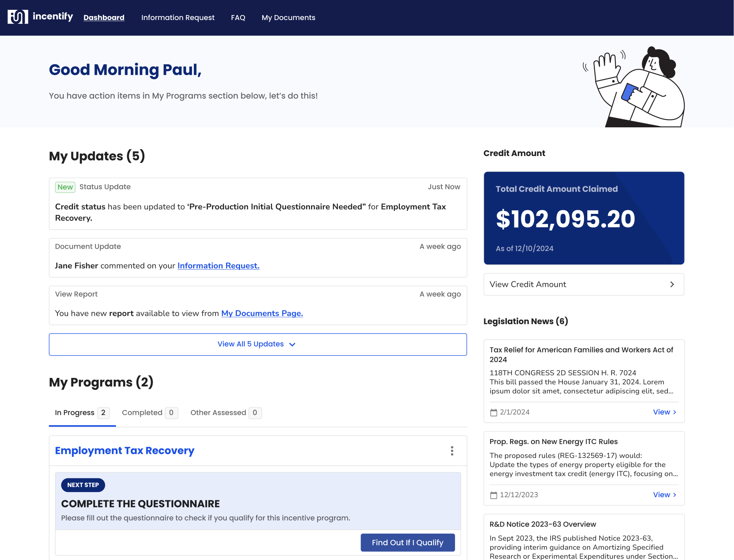The image size is (734, 560).
Task: Click the R&D Notice 2023-63 Overview title
Action: click(x=543, y=524)
